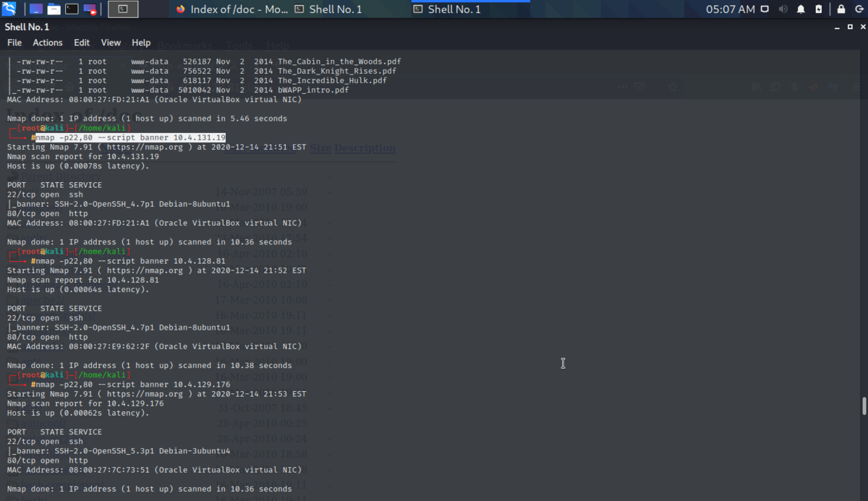Screen dimensions: 868x501
Task: Select the terminal workspace in the workspace switcher
Action: [123, 9]
